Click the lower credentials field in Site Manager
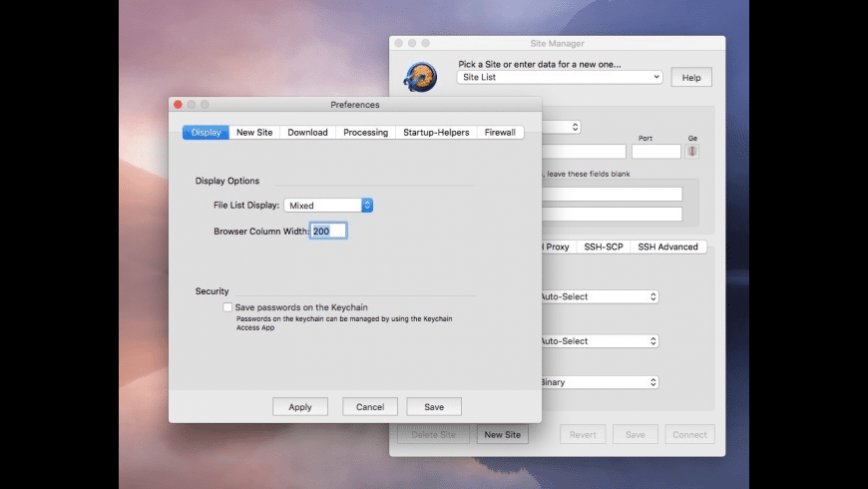Image resolution: width=868 pixels, height=489 pixels. (x=613, y=214)
